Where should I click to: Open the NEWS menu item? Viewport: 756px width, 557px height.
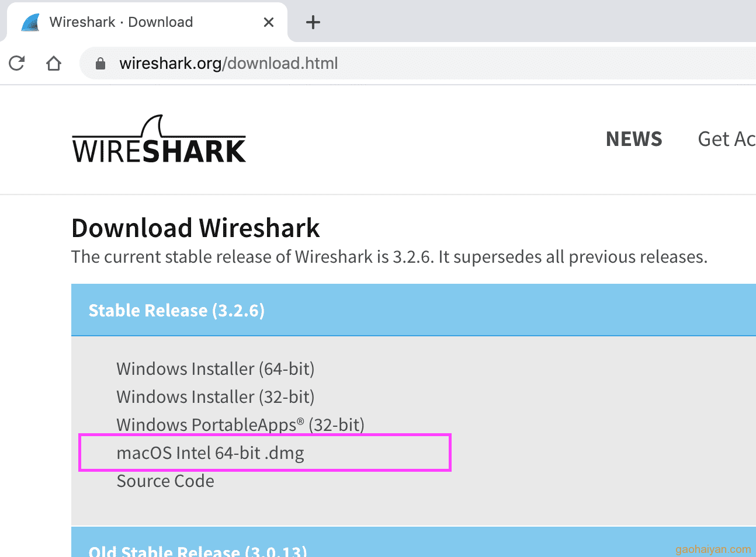(634, 139)
